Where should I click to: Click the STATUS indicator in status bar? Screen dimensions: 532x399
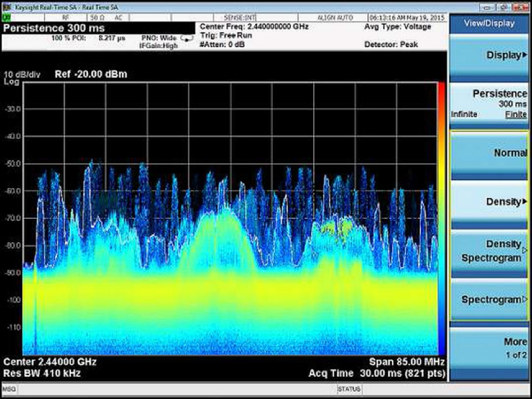(349, 389)
